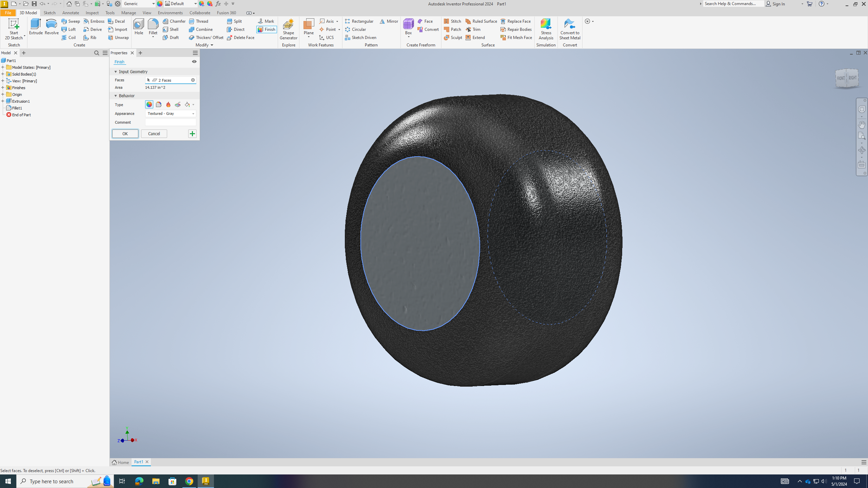This screenshot has height=488, width=868.
Task: Expand the Extrusion1 feature node
Action: (3, 101)
